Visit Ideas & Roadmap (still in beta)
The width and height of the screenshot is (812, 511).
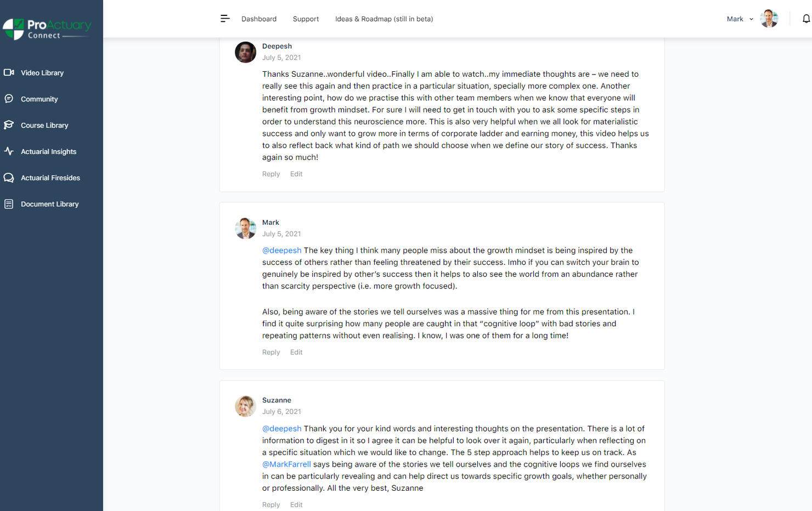click(384, 19)
